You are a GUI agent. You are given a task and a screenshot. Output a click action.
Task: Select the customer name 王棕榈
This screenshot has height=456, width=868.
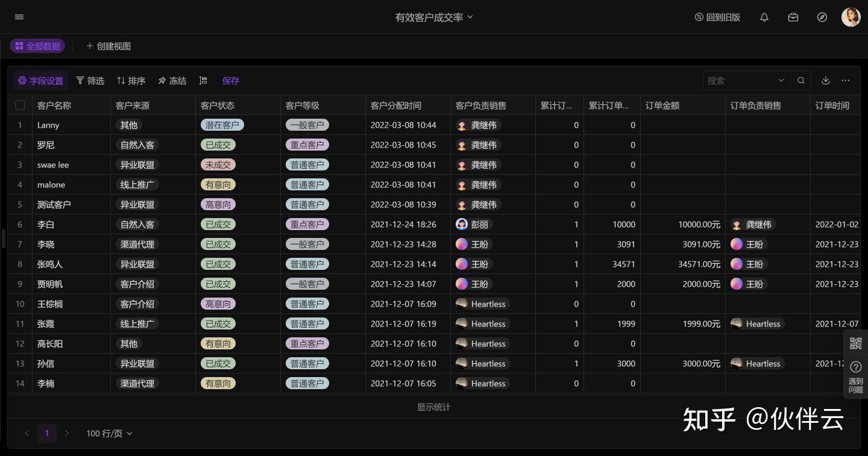(x=50, y=304)
